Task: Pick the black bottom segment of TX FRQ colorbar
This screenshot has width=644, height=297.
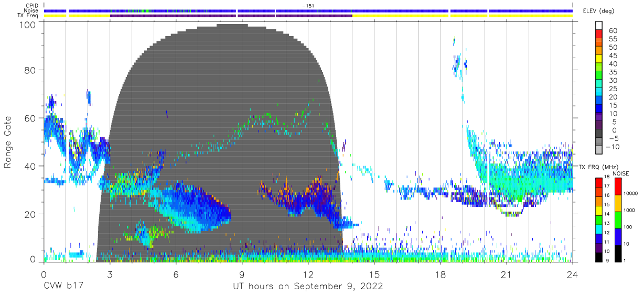Action: [x=599, y=258]
